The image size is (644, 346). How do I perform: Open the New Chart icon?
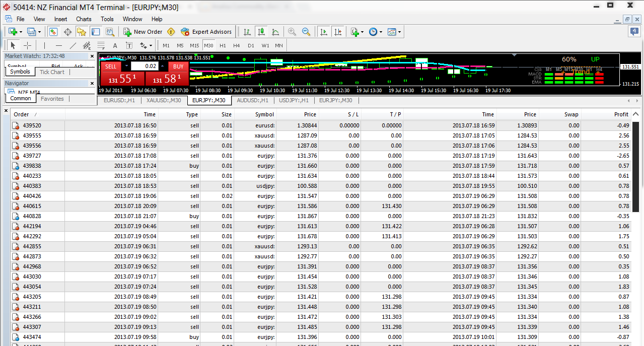(13, 32)
